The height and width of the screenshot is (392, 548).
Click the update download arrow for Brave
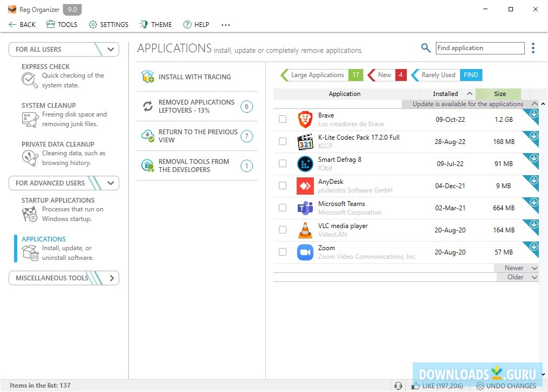click(x=533, y=114)
